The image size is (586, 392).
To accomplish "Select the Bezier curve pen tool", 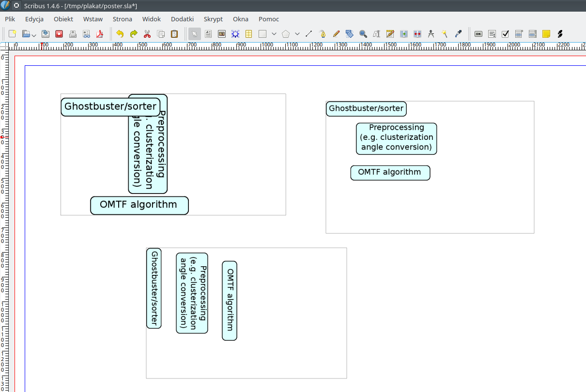I will pyautogui.click(x=323, y=34).
